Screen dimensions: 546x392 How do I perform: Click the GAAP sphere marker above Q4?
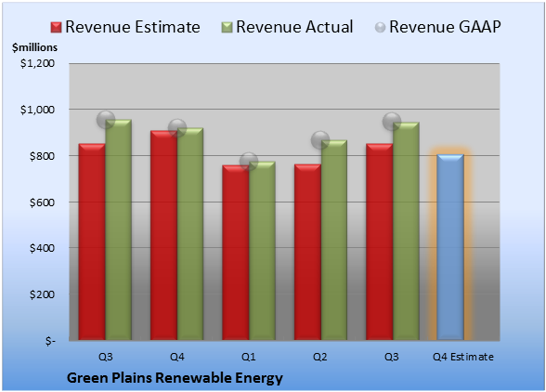pos(177,128)
